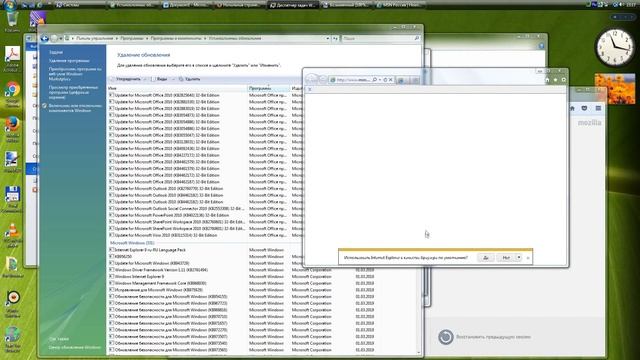
Task: Sort list by the Имя column header
Action: click(177, 88)
